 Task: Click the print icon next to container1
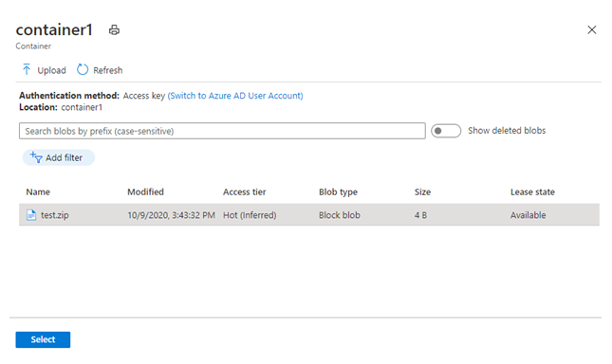pos(114,30)
